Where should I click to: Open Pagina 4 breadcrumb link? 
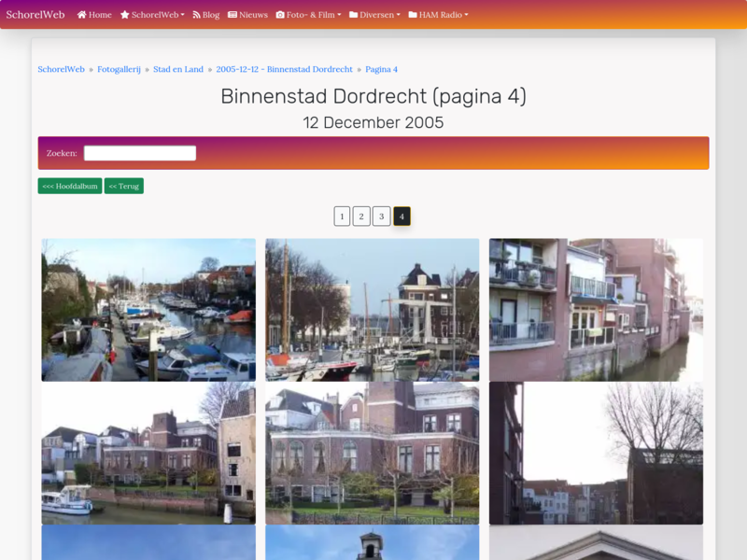(x=382, y=69)
